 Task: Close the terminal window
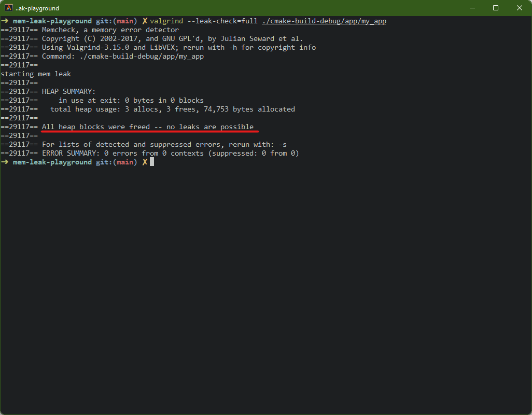tap(520, 8)
